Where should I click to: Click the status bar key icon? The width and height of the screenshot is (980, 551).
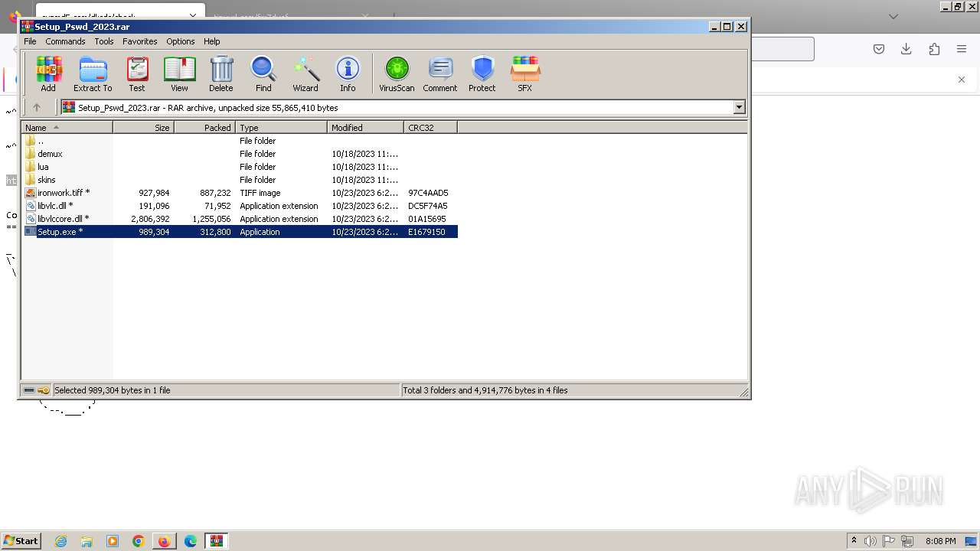[44, 390]
